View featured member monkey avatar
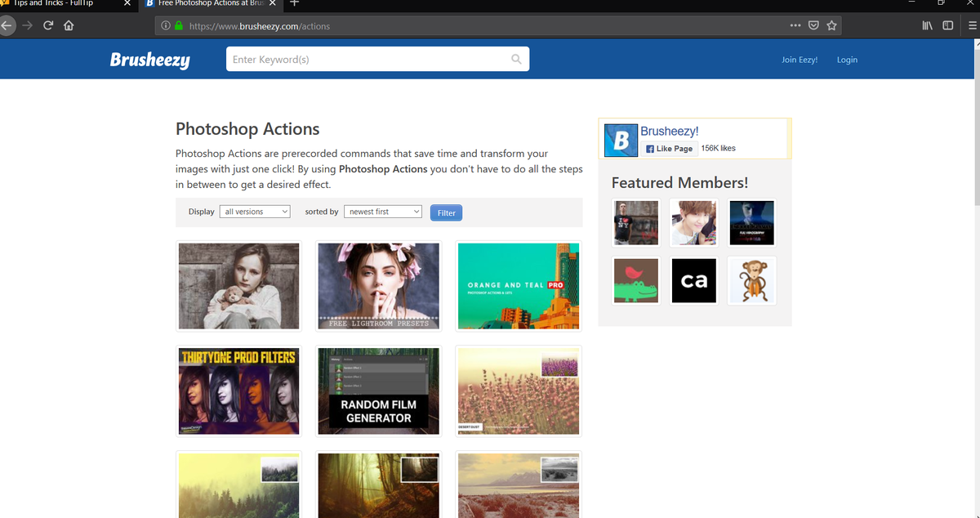This screenshot has height=518, width=980. (x=751, y=280)
